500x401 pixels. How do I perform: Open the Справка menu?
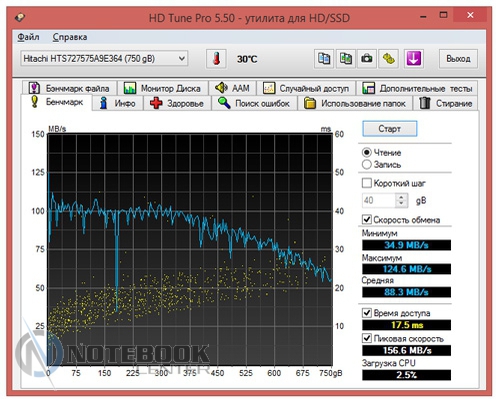tap(70, 37)
